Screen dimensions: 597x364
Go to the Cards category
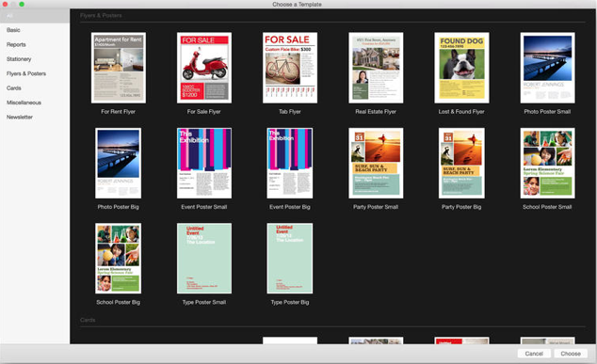click(x=14, y=87)
